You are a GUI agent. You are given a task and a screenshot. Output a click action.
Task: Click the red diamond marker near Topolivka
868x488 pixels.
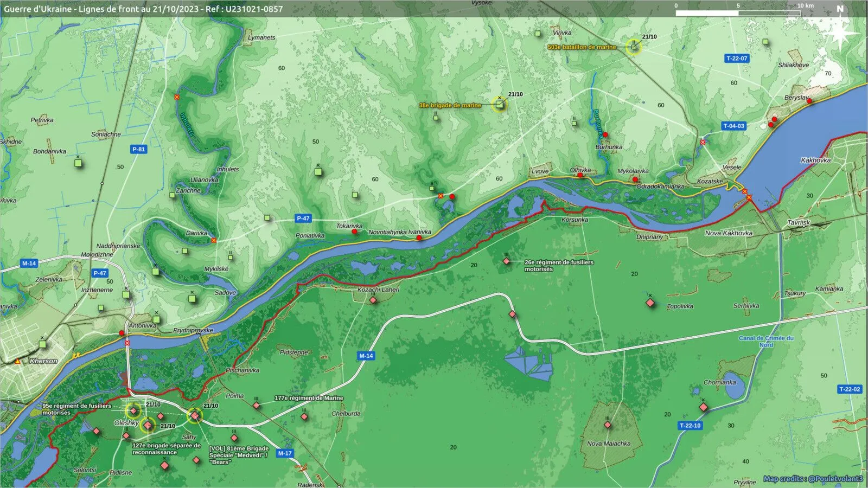coord(650,303)
